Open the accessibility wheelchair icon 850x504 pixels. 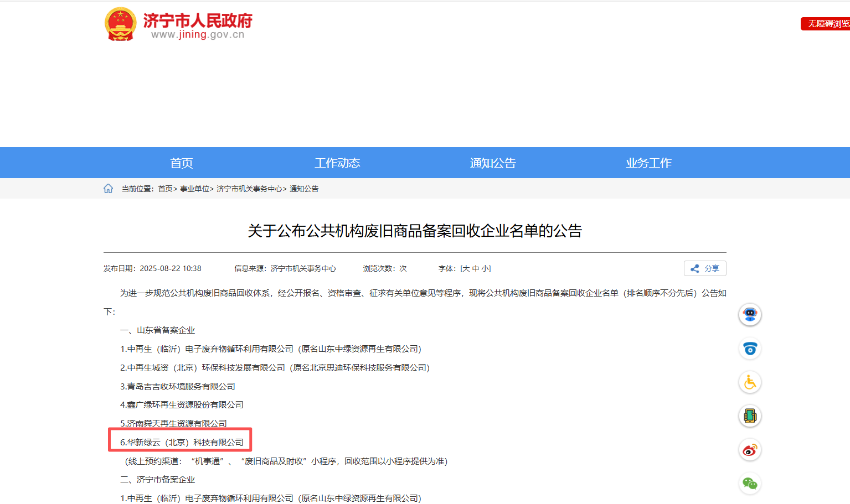click(749, 382)
